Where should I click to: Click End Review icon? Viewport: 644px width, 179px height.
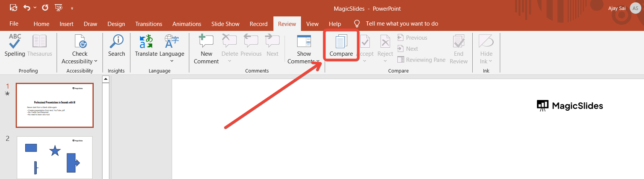pos(459,41)
